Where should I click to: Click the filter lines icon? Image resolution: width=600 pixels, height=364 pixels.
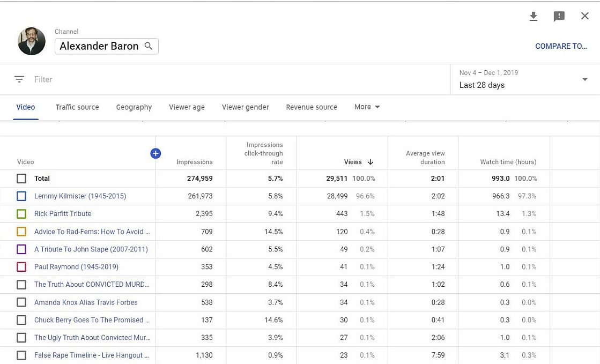tap(19, 79)
